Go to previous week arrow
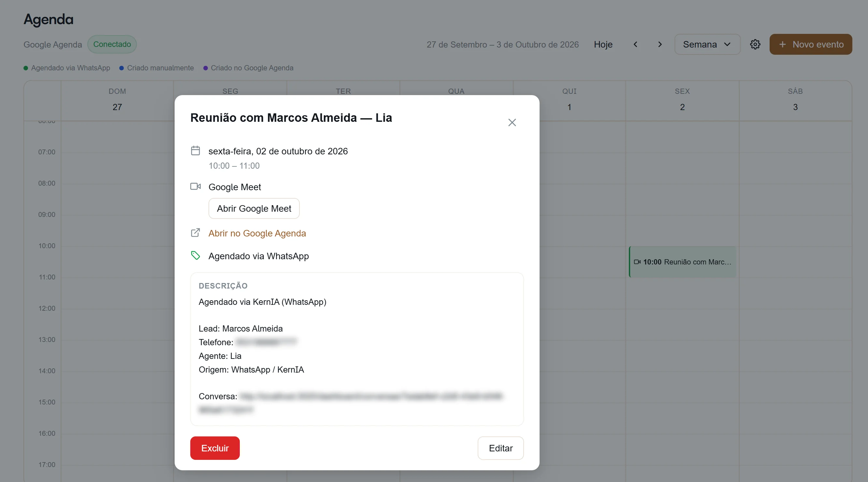This screenshot has width=868, height=482. pyautogui.click(x=635, y=44)
